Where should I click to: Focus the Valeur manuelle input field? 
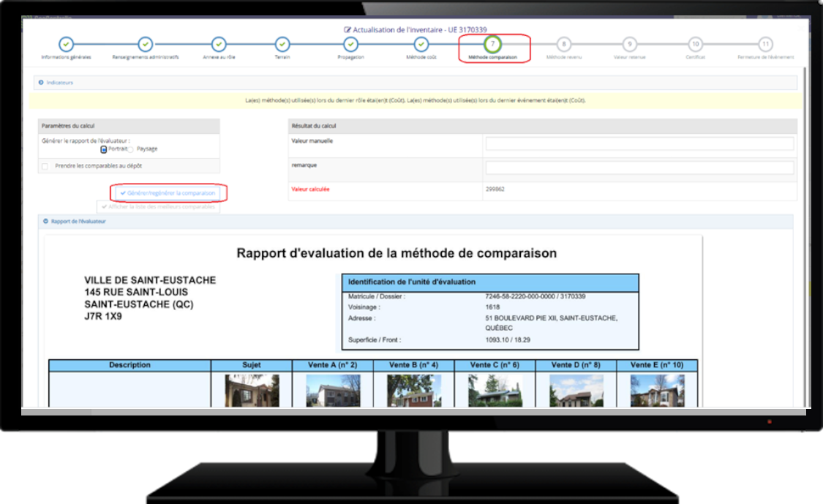point(639,143)
